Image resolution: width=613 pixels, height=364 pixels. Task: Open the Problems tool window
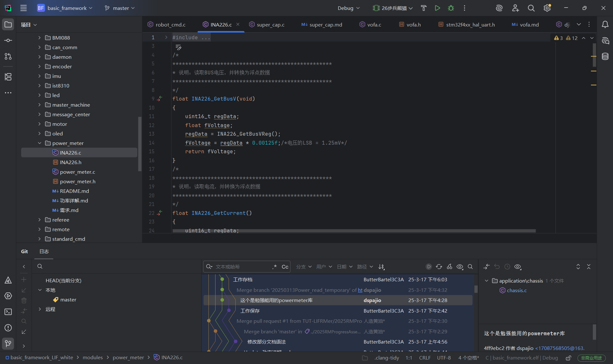point(8,328)
